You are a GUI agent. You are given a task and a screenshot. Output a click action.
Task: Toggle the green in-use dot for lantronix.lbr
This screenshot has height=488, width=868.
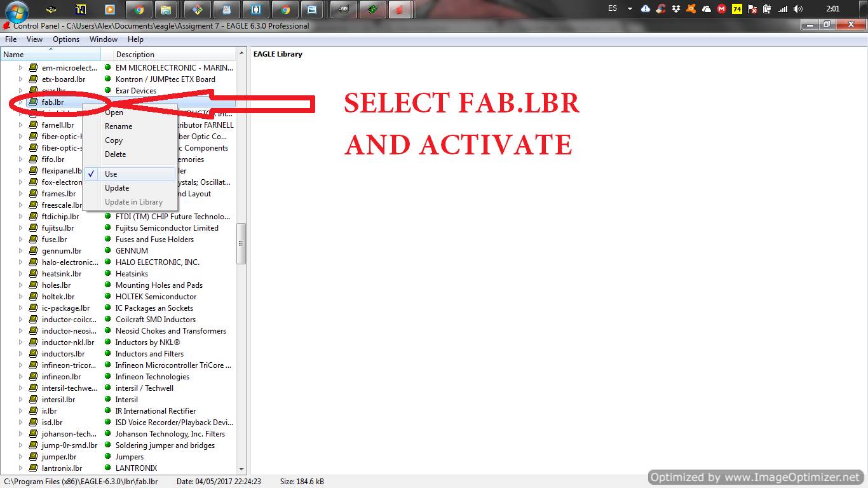tap(108, 468)
